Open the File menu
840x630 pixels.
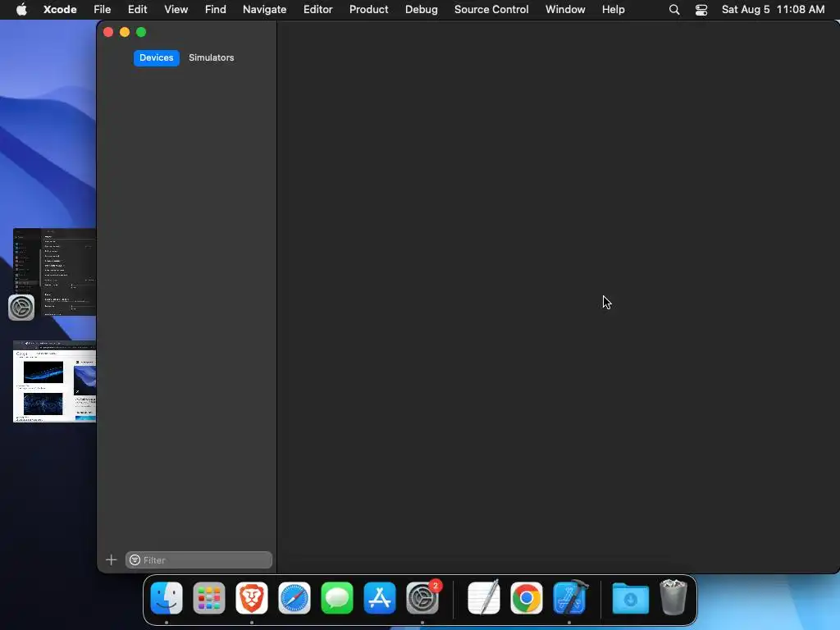tap(103, 10)
